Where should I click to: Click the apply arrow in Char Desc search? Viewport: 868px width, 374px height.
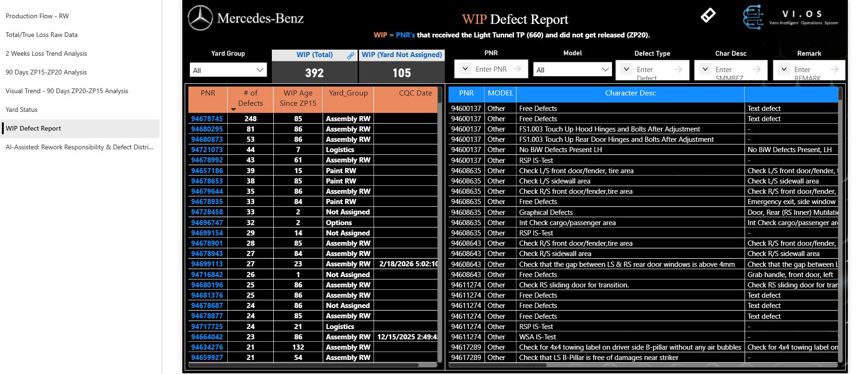pos(756,69)
